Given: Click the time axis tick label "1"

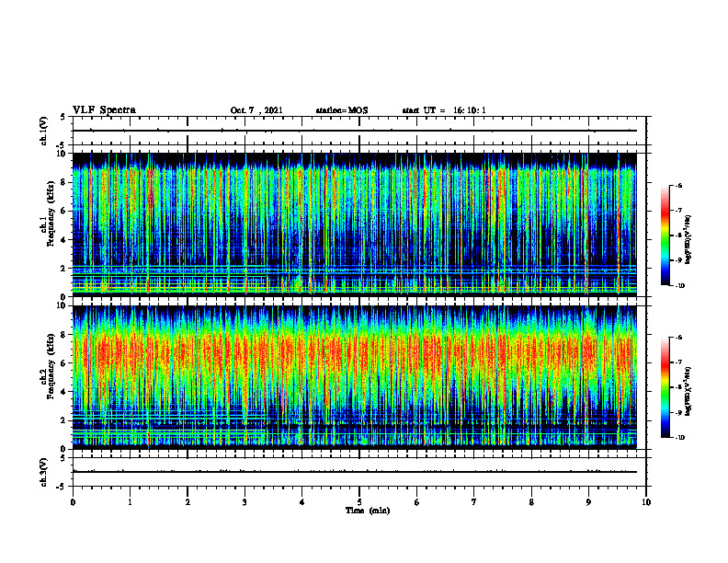Looking at the screenshot, I should pyautogui.click(x=130, y=502).
